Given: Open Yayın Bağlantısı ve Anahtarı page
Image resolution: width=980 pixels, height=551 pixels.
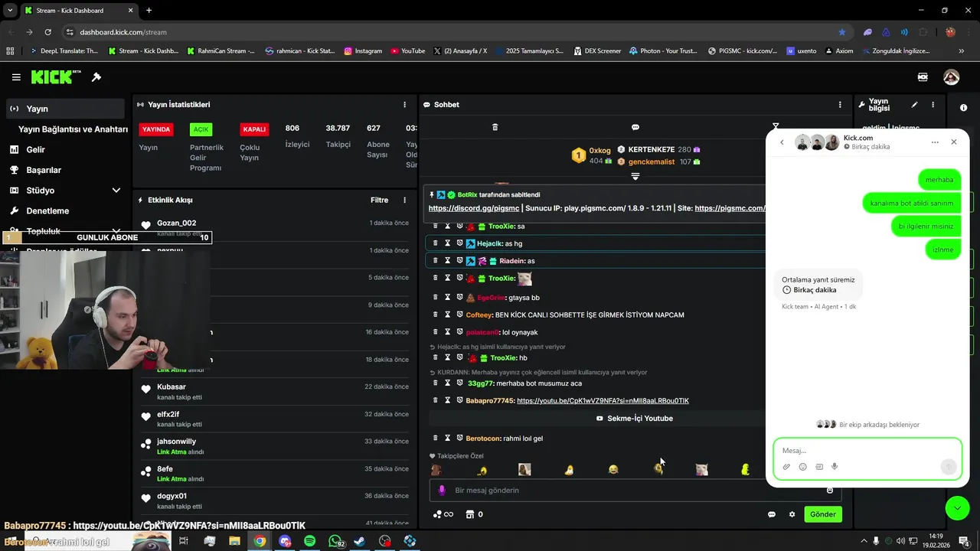Looking at the screenshot, I should pyautogui.click(x=73, y=129).
